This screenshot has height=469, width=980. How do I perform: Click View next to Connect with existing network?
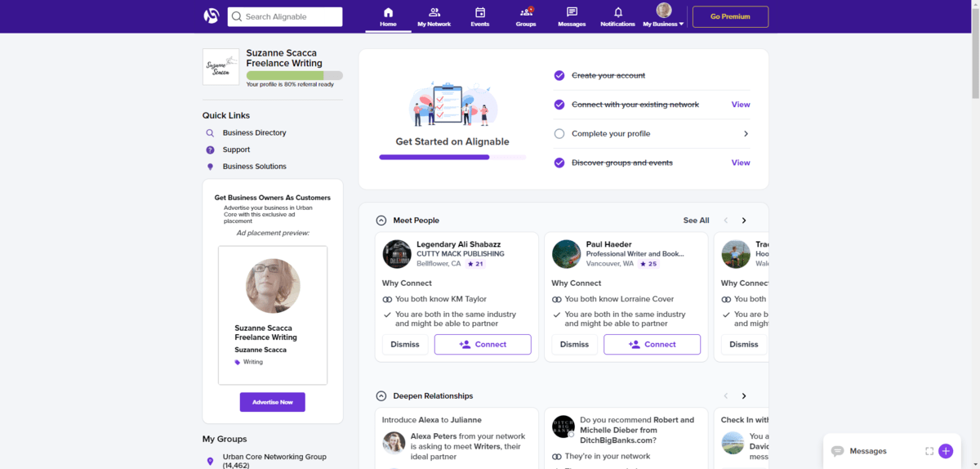741,105
